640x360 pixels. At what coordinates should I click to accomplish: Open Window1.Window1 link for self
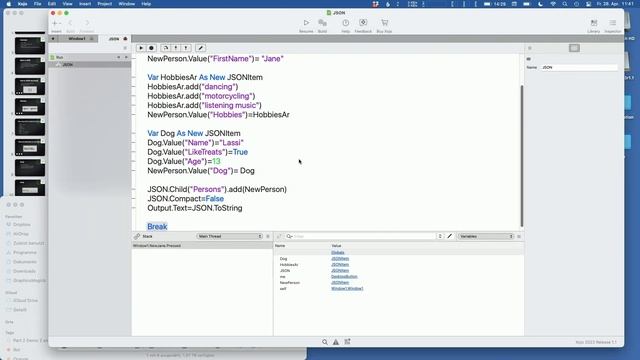click(x=347, y=289)
